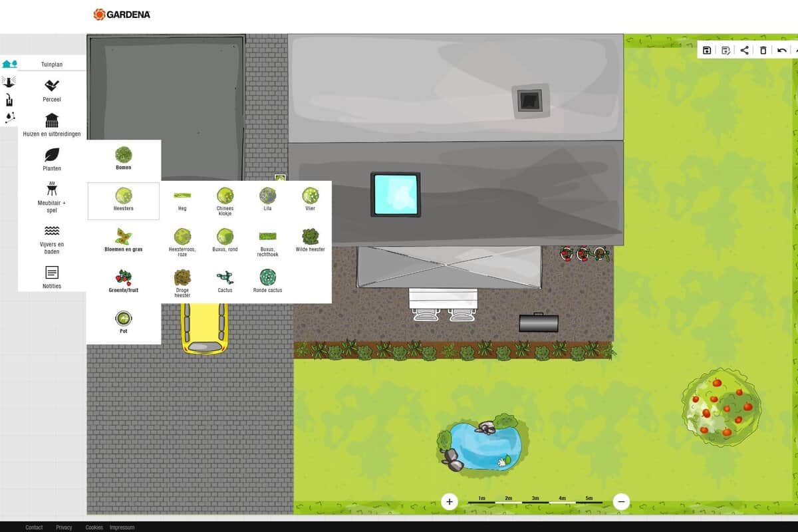
Task: Place a Ronde cactus in the garden
Action: 267,278
